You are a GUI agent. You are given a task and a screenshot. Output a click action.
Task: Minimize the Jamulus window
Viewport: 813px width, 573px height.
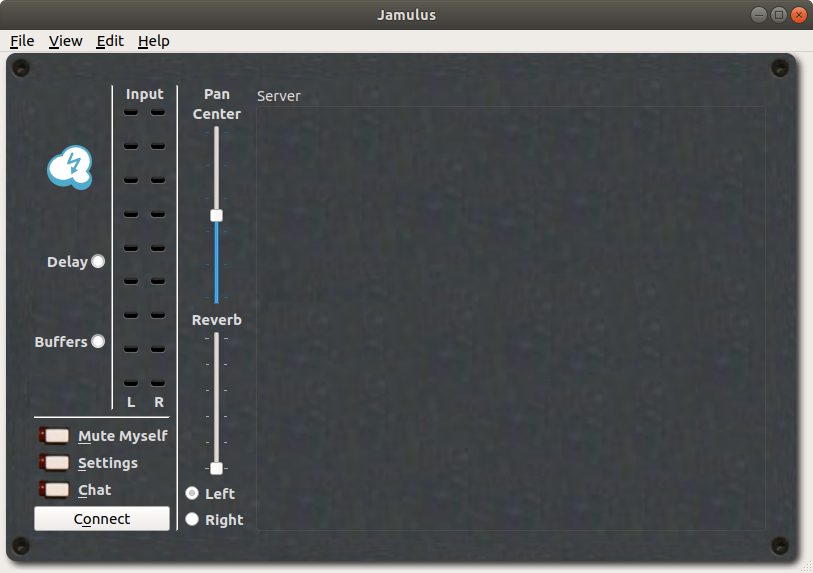[x=760, y=15]
